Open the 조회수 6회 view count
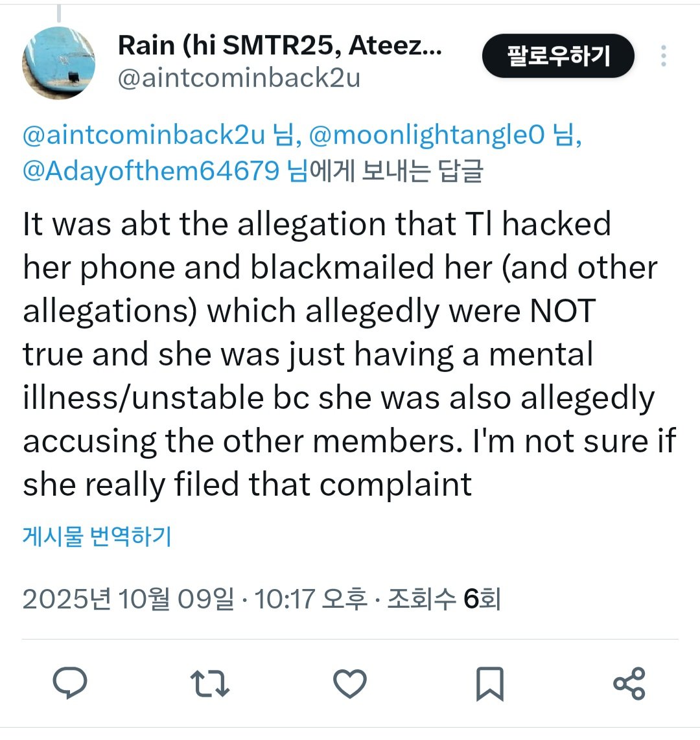This screenshot has width=700, height=740. coord(444,599)
